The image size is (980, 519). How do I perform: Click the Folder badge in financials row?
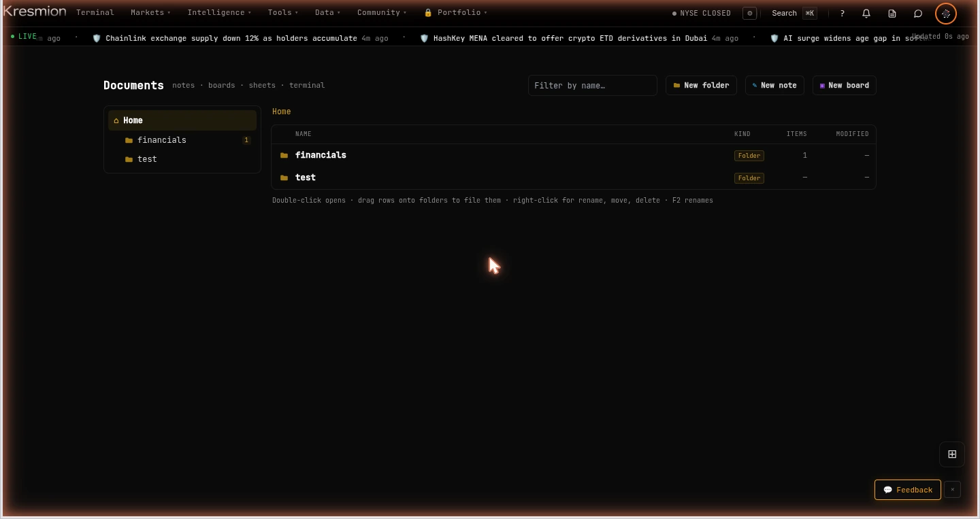point(749,156)
